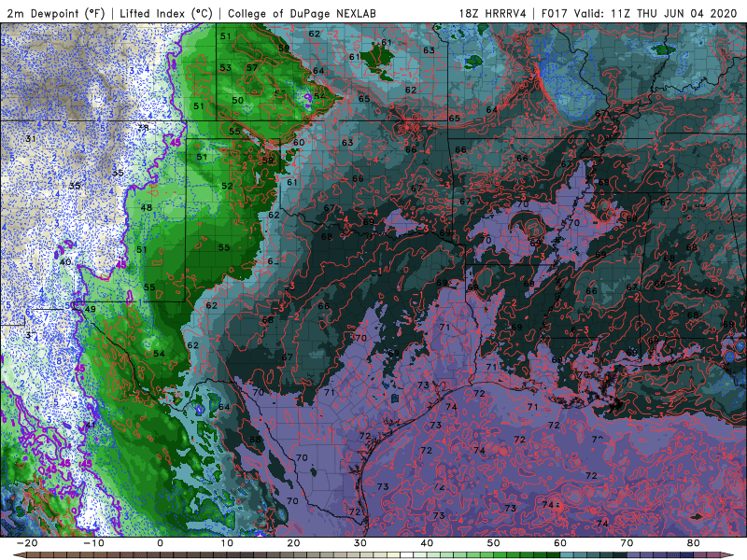Image resolution: width=747 pixels, height=560 pixels.
Task: Click the "48" dewpoint value on the map
Action: point(147,207)
